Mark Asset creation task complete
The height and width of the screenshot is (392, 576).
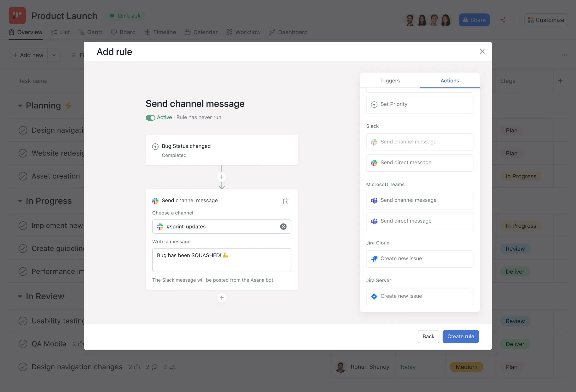click(x=23, y=176)
